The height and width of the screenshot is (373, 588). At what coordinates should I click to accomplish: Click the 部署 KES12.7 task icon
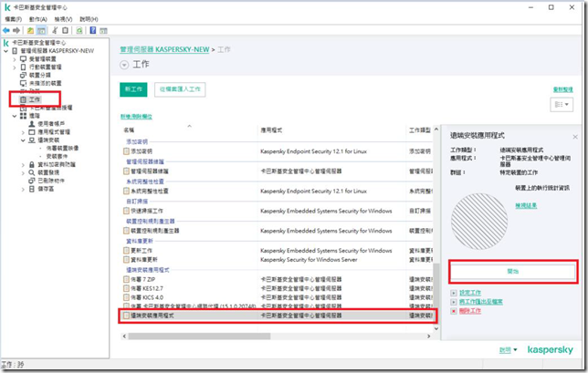click(x=127, y=288)
